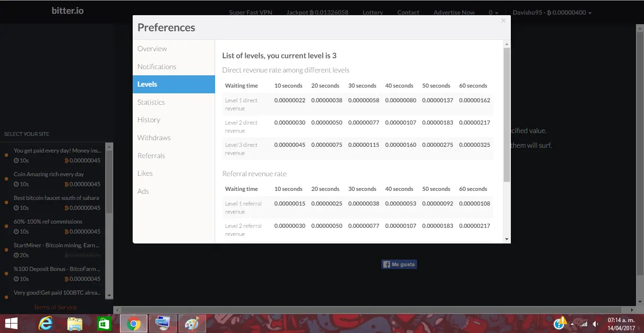Open '%100 Deposit Bonus - BitcoFarm' site

click(57, 269)
